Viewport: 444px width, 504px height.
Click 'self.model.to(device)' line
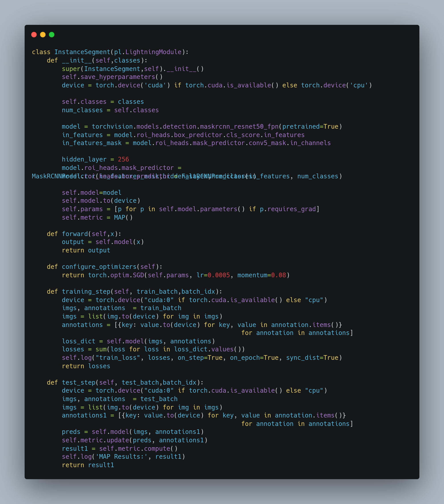(101, 201)
